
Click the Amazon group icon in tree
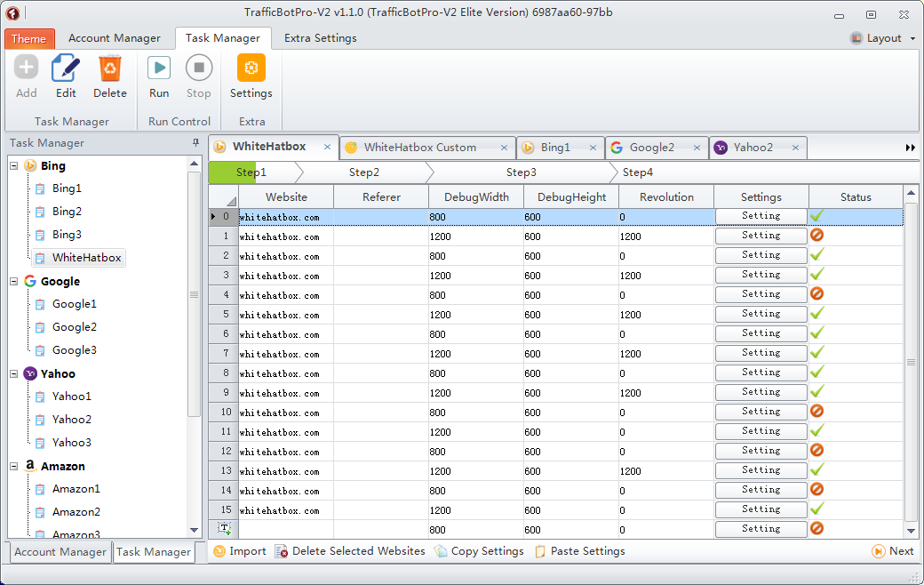[x=30, y=466]
